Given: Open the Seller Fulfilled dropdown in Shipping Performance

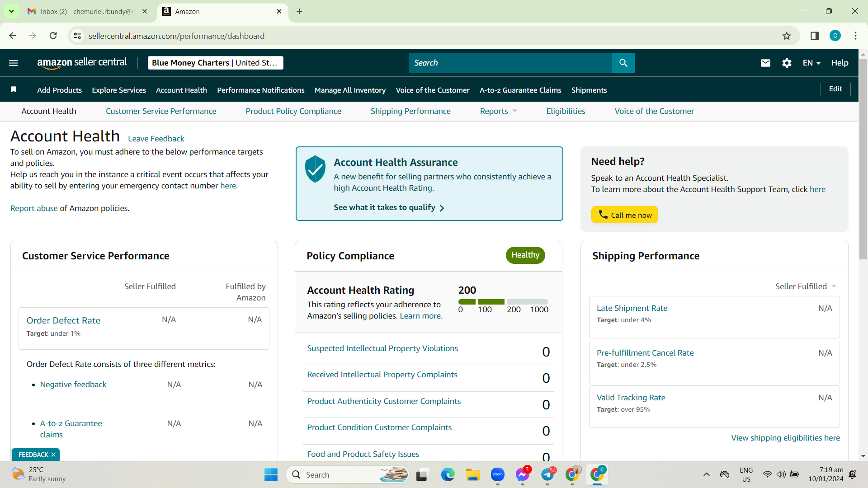Looking at the screenshot, I should click(806, 286).
